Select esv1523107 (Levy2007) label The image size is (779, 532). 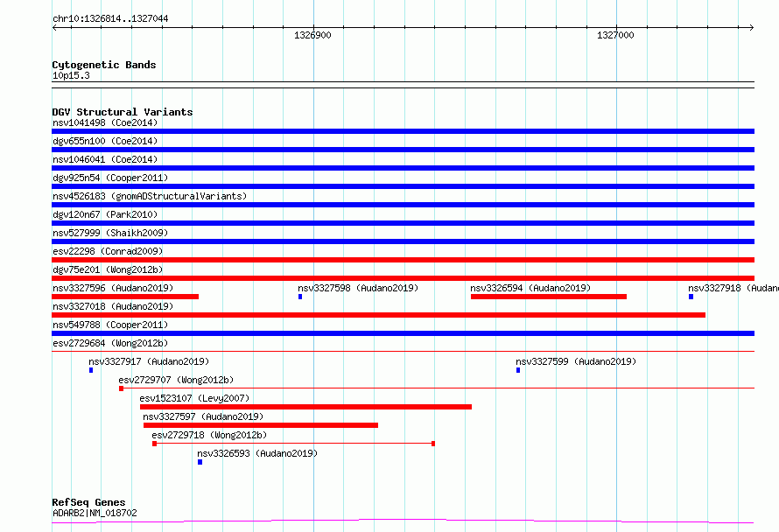pyautogui.click(x=194, y=398)
